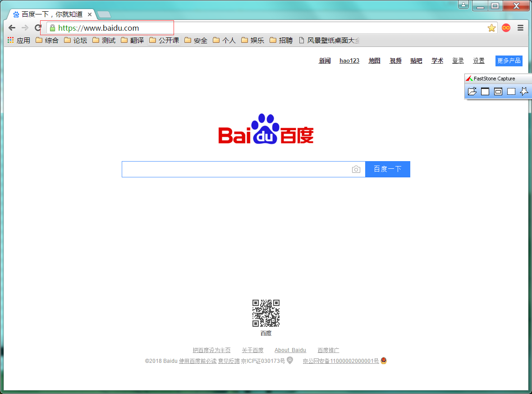This screenshot has width=532, height=394.
Task: Open the Chrome user profile icon
Action: 463,5
